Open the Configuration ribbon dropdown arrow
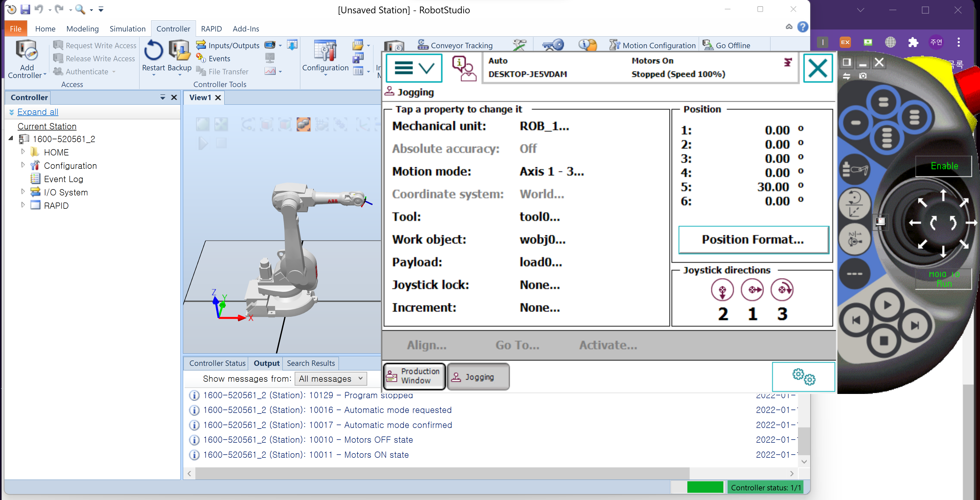 325,75
